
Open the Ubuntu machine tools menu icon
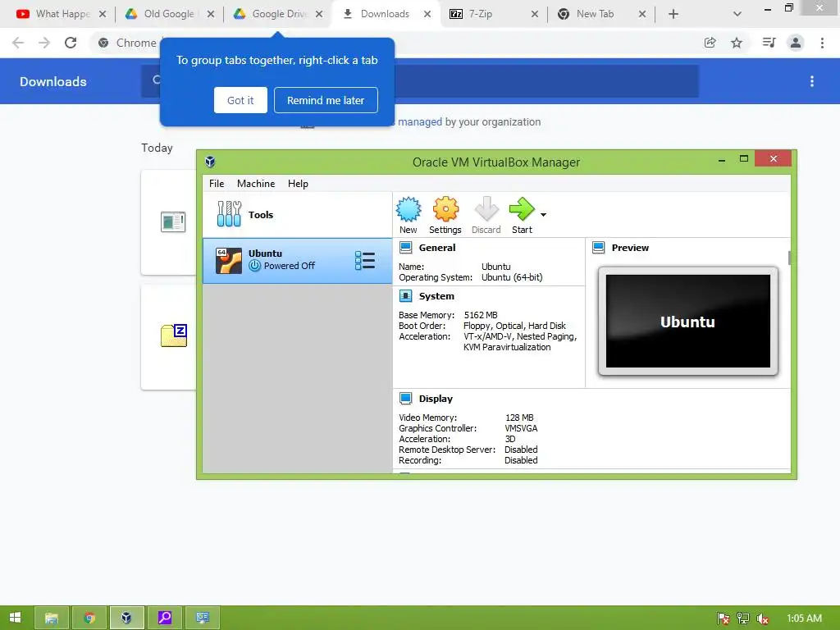(x=365, y=260)
